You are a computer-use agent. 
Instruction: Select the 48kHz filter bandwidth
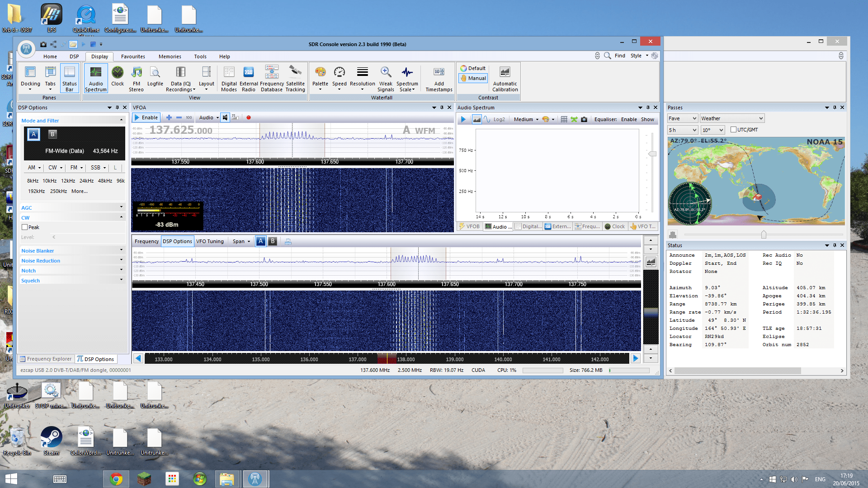pyautogui.click(x=105, y=181)
